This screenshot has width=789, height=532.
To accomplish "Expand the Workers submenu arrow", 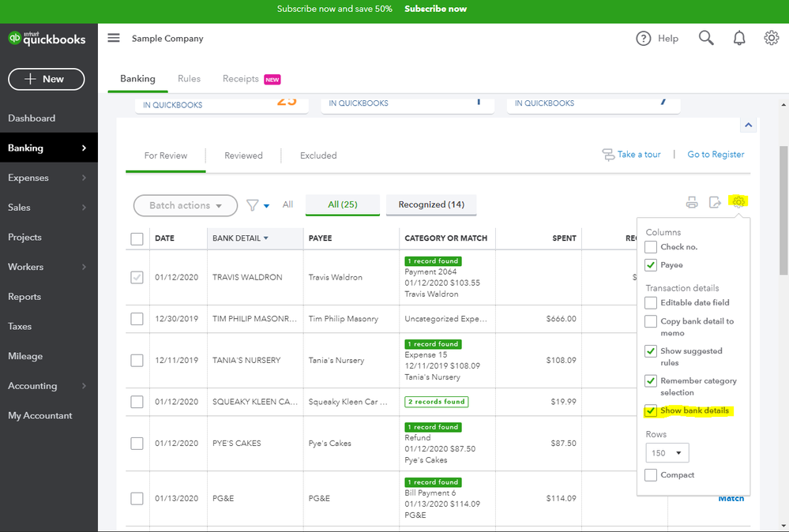I will pos(84,267).
